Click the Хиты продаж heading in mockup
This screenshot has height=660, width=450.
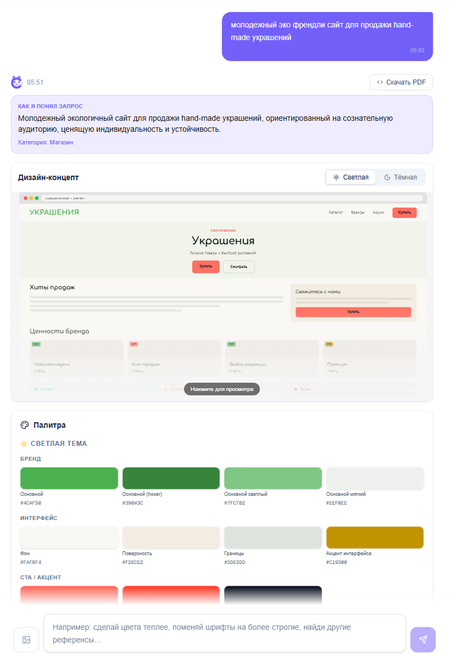click(52, 287)
